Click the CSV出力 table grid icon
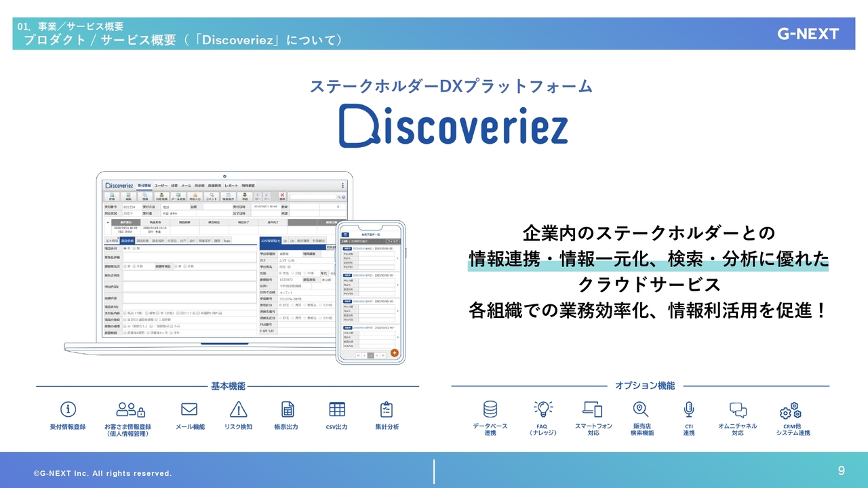 coord(337,409)
